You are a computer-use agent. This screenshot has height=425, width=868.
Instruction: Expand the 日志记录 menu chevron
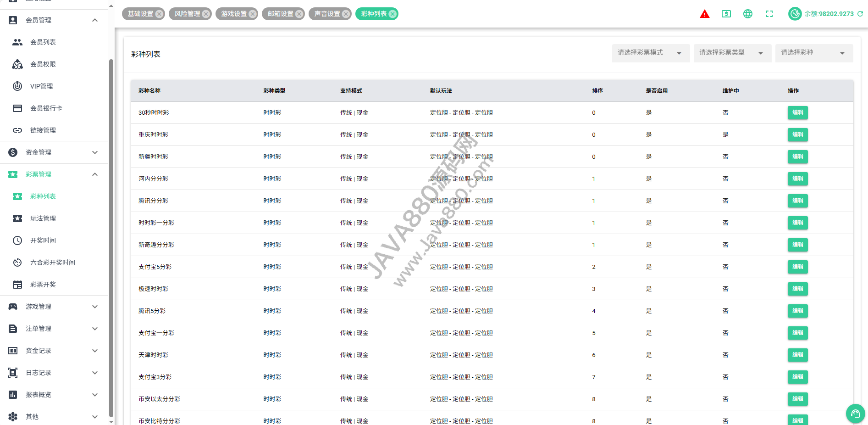[95, 373]
